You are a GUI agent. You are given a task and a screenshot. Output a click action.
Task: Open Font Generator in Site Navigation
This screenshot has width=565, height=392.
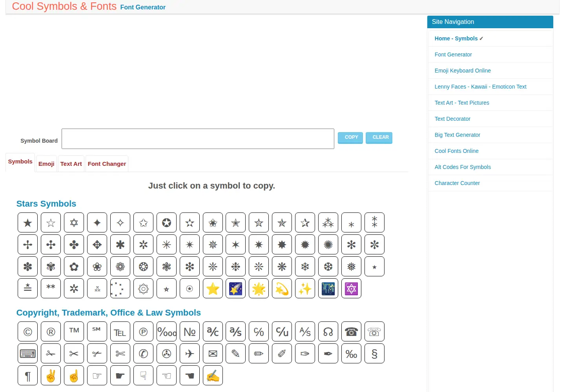click(x=453, y=54)
